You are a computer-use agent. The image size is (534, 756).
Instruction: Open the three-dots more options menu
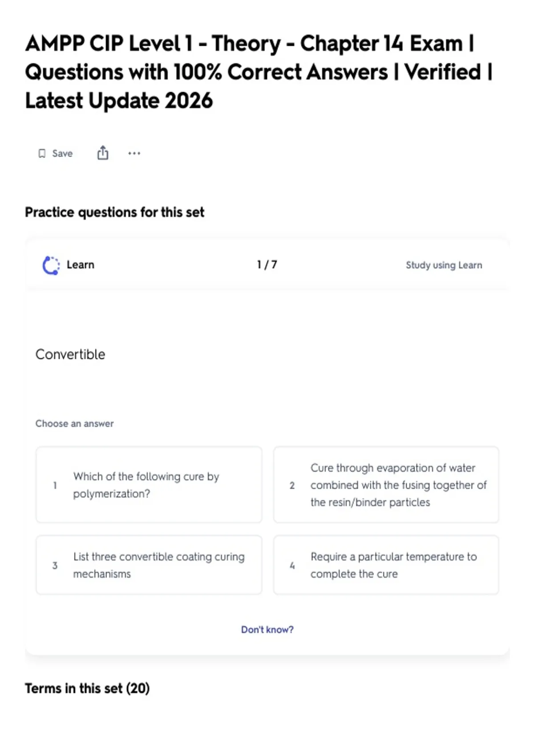click(134, 153)
